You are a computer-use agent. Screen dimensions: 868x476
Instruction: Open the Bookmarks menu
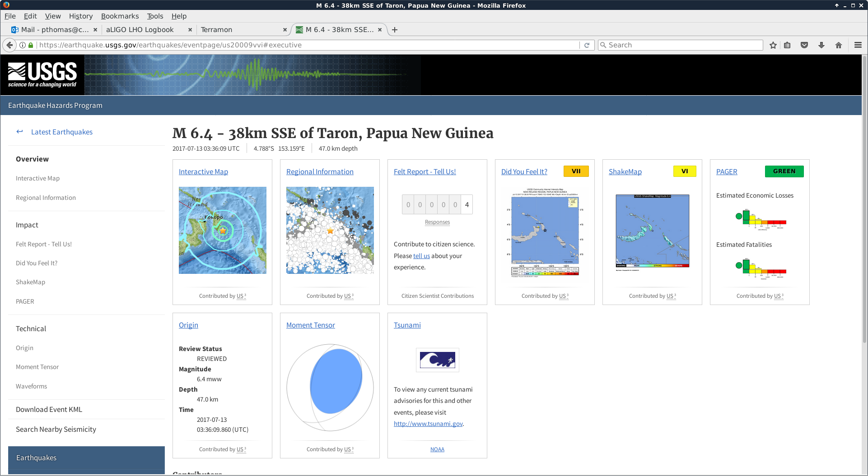point(120,16)
